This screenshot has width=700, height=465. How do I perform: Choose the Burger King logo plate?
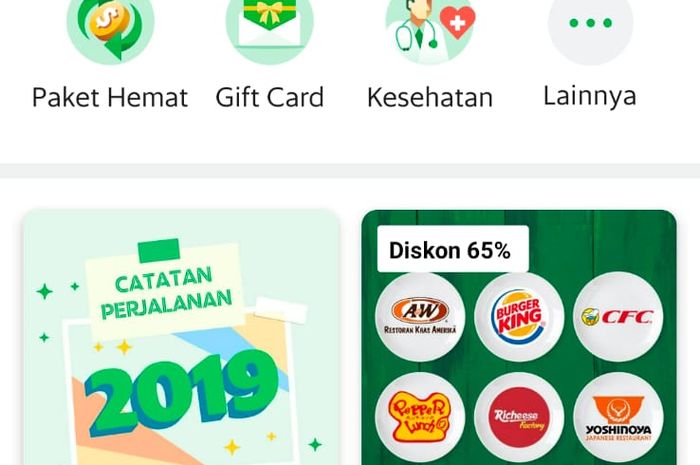[x=519, y=317]
